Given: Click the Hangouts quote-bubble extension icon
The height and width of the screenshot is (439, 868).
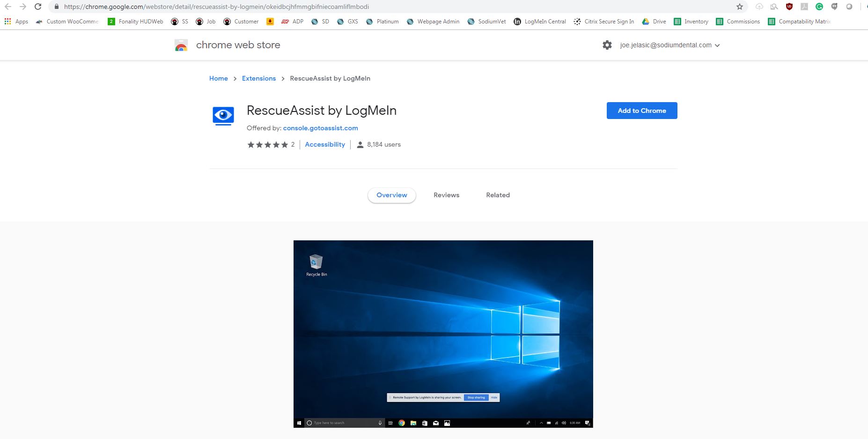Looking at the screenshot, I should [834, 7].
